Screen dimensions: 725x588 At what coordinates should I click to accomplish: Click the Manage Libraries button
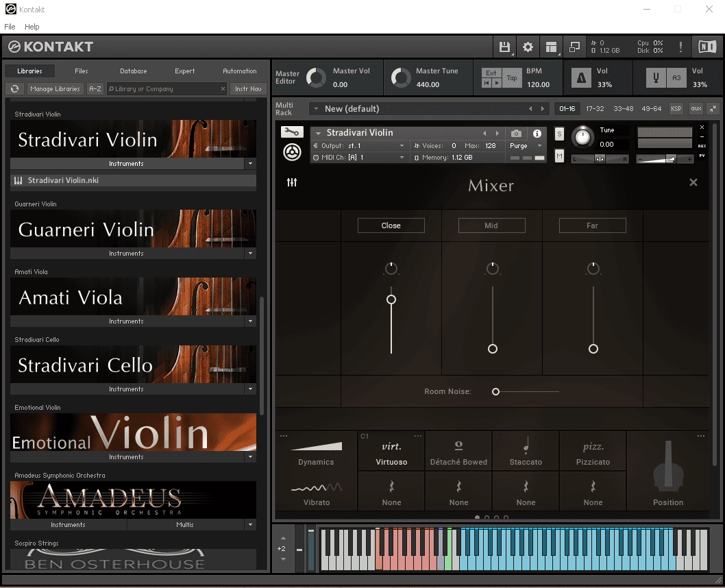coord(55,89)
